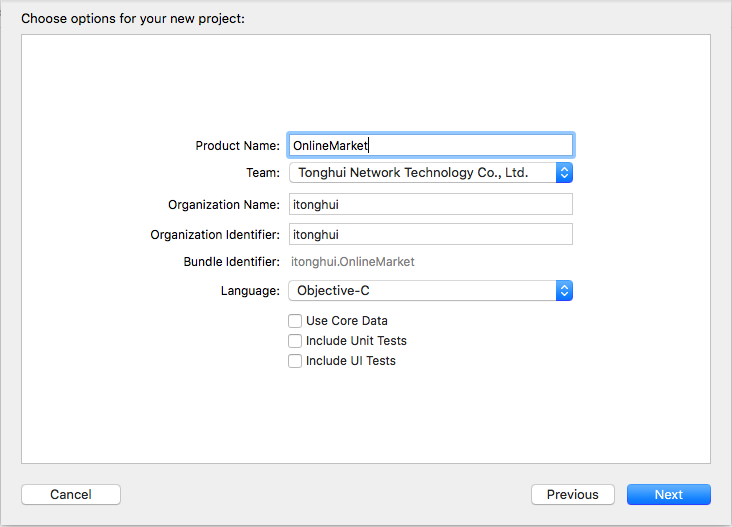Image resolution: width=732 pixels, height=527 pixels.
Task: Select the Organization Identifier field
Action: click(x=430, y=234)
